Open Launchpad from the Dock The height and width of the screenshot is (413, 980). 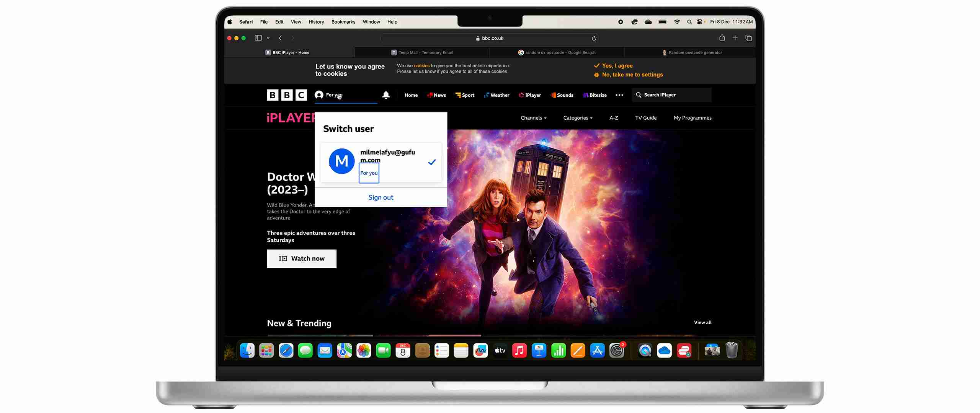266,350
